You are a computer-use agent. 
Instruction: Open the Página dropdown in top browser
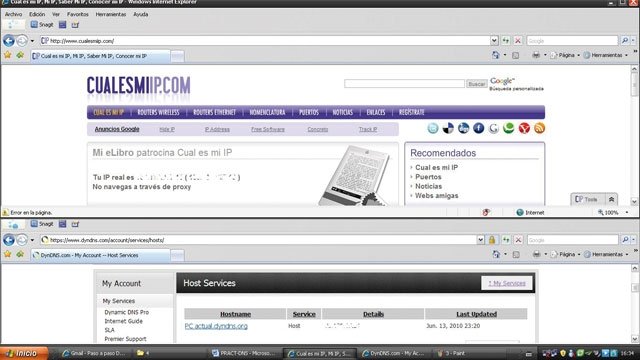[565, 55]
